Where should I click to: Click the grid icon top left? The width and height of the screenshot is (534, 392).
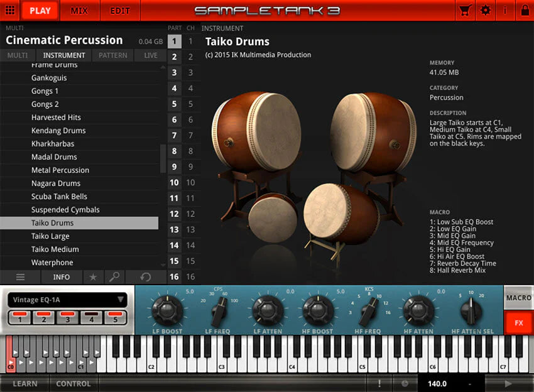(9, 10)
